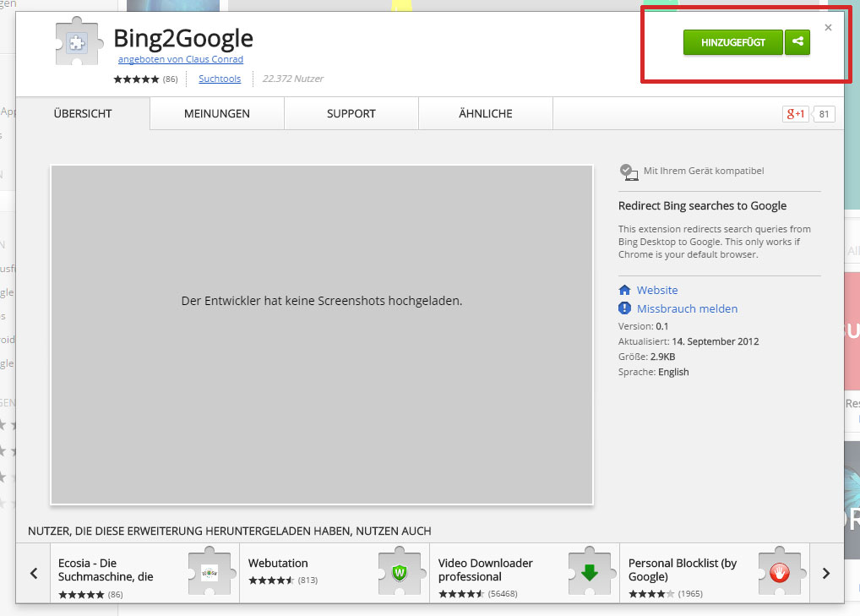Open the 'angeboten von Claus Conrad' link
The image size is (860, 616).
pyautogui.click(x=181, y=59)
